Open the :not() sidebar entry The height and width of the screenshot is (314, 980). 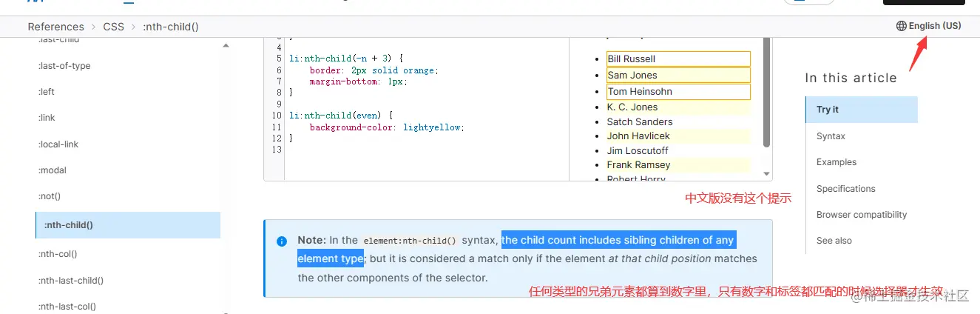50,196
